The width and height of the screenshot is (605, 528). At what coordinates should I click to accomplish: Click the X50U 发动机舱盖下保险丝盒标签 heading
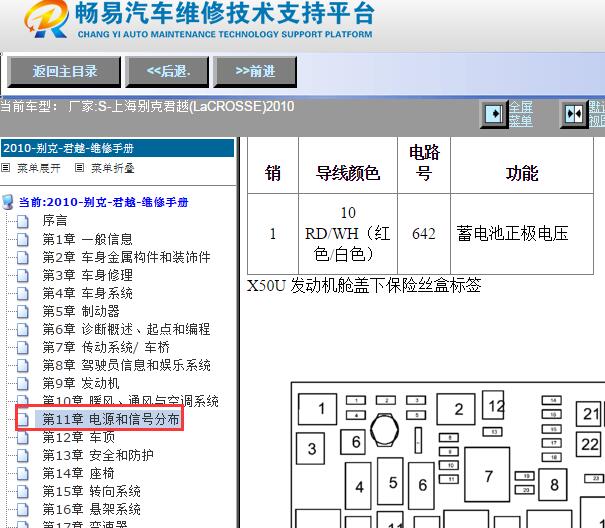pos(364,285)
